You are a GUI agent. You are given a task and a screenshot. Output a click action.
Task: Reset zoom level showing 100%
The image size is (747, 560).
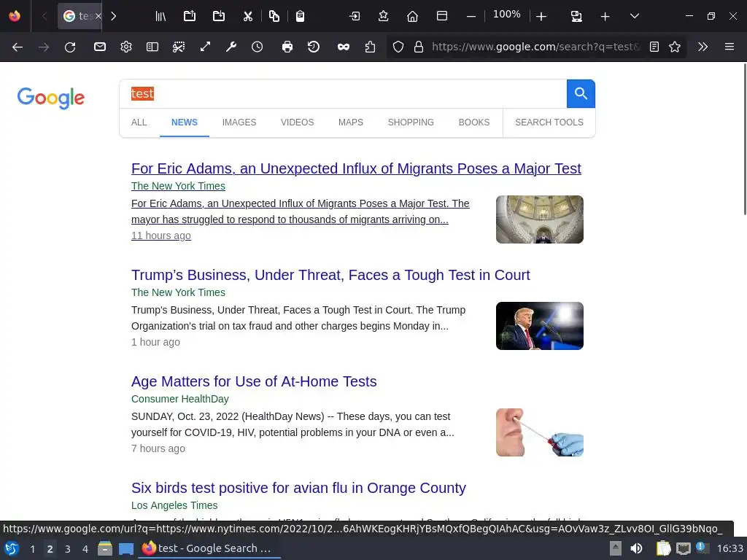506,15
